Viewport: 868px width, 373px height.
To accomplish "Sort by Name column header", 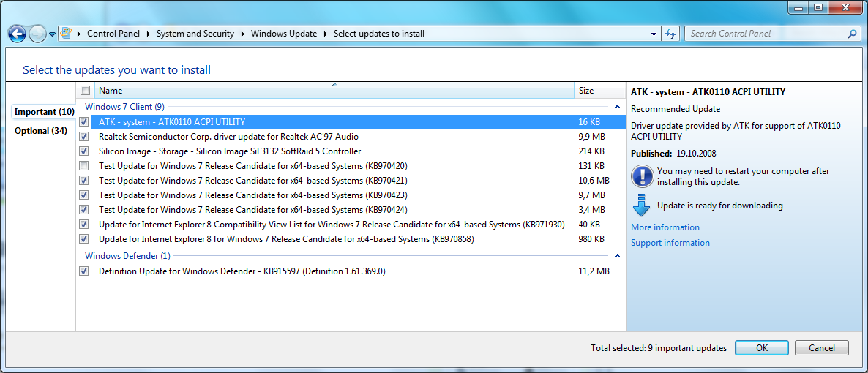I will [334, 90].
